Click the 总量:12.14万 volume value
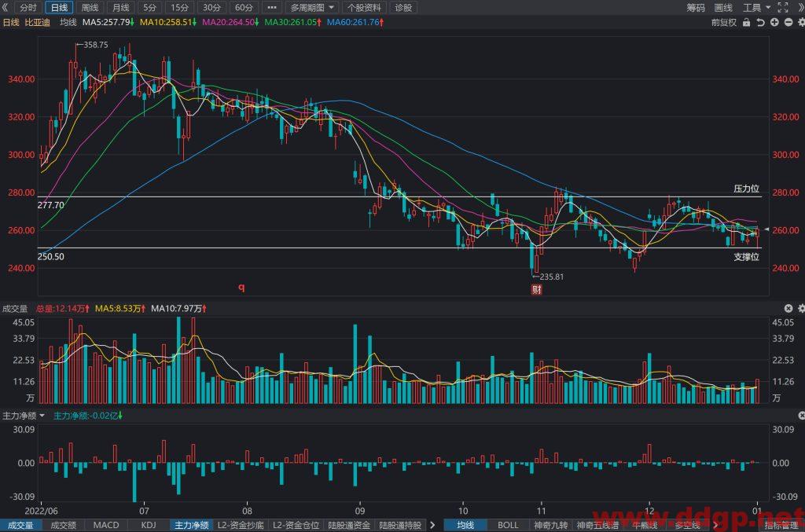 coord(62,308)
